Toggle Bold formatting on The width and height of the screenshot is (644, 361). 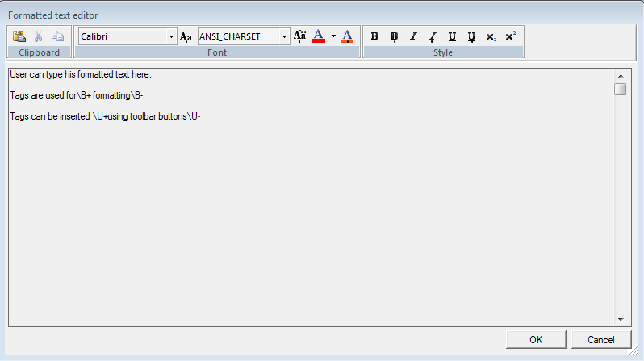pyautogui.click(x=374, y=36)
